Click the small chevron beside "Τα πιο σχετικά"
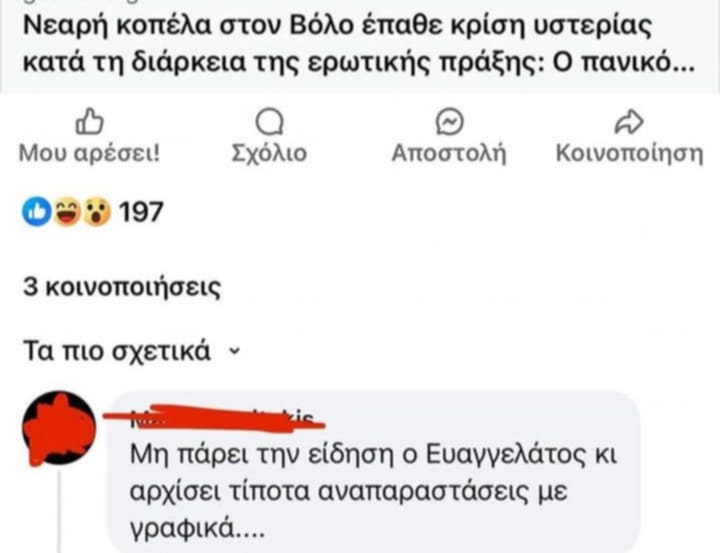 coord(234,352)
